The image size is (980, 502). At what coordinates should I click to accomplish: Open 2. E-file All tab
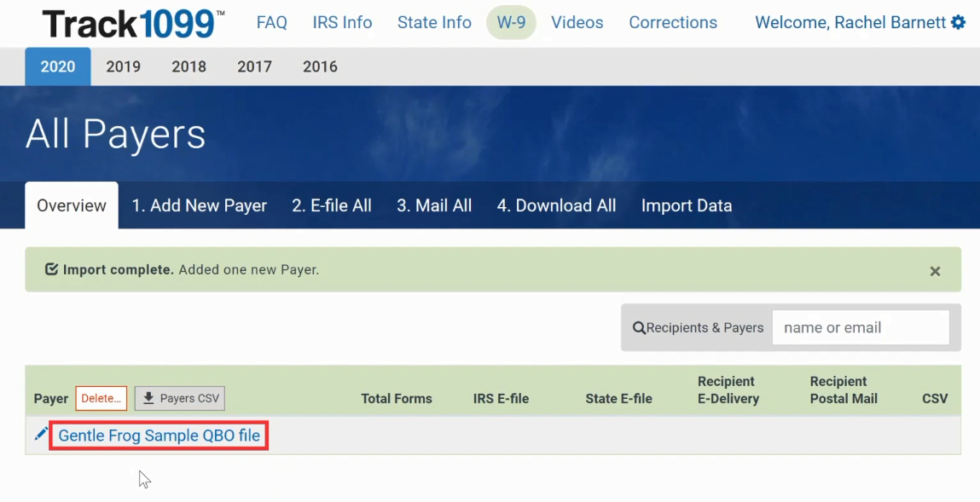pyautogui.click(x=332, y=205)
